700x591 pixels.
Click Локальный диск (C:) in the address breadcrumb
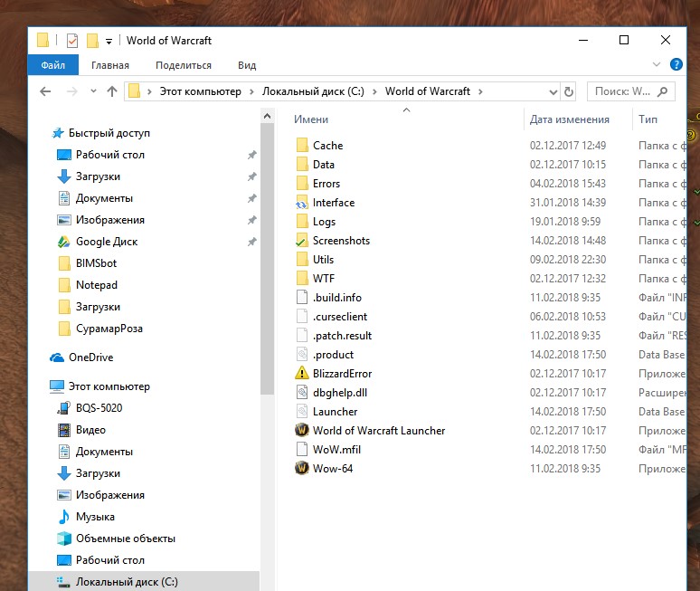313,91
